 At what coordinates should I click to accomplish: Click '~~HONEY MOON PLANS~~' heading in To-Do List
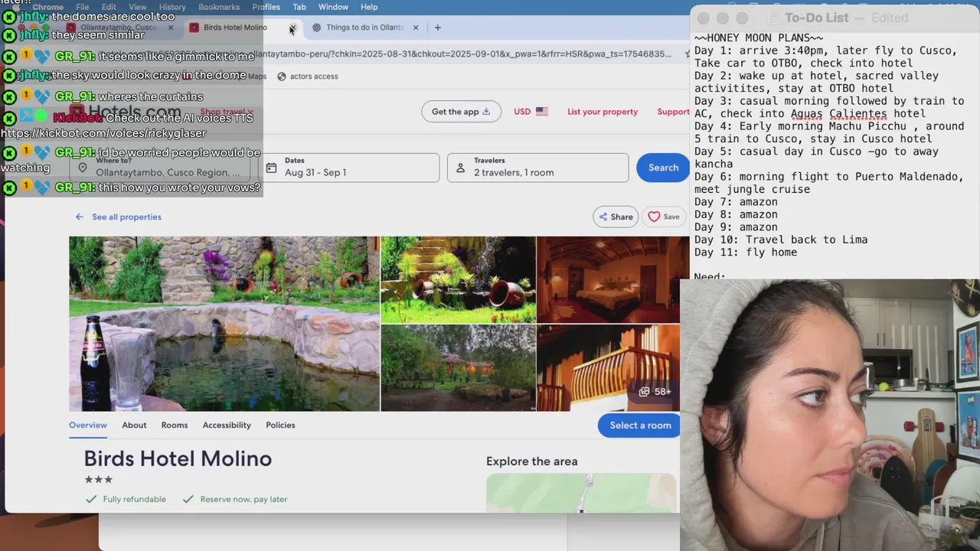point(759,38)
